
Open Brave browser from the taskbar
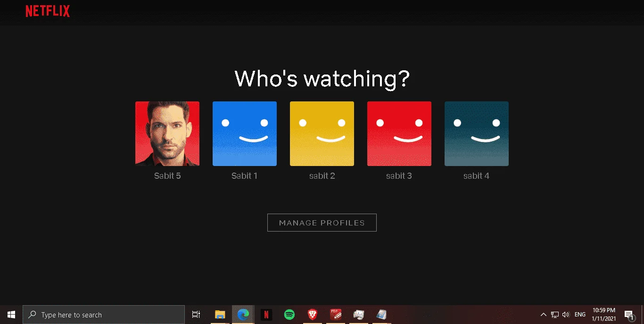(x=313, y=315)
